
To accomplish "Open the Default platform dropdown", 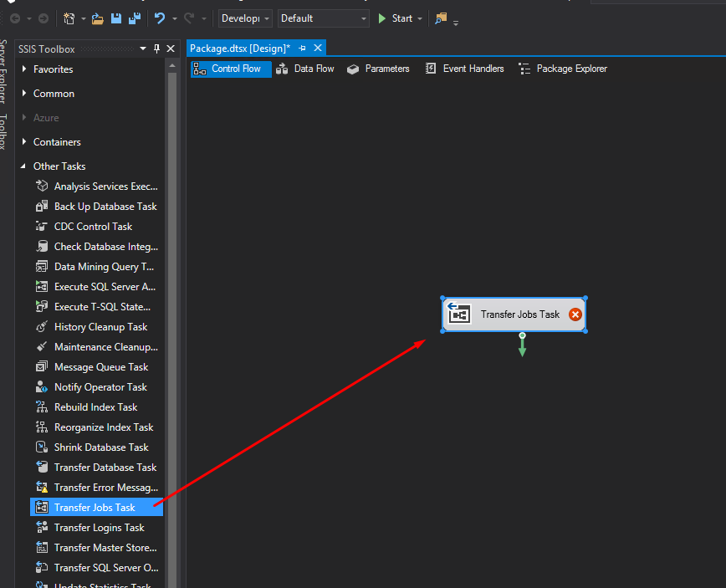I will tap(363, 18).
